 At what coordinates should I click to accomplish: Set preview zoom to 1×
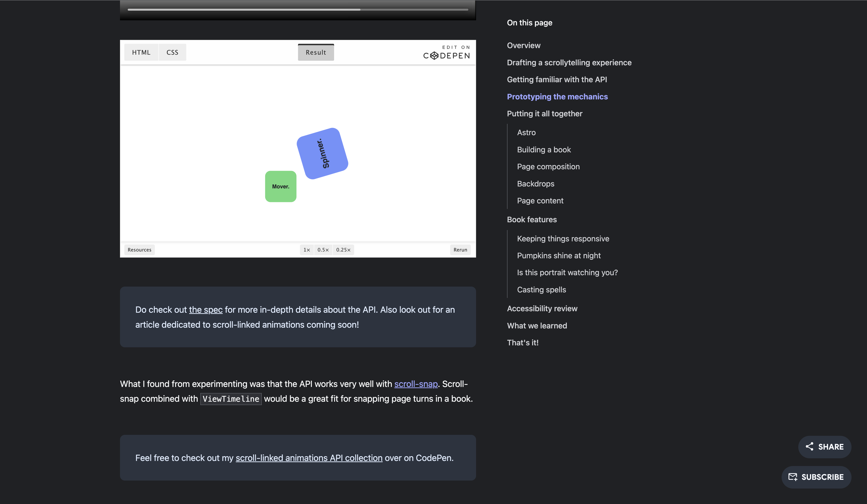coord(306,250)
